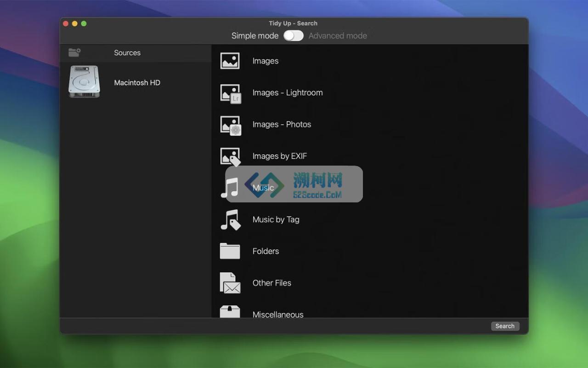This screenshot has height=368, width=588.
Task: Click the green zoom window button
Action: tap(84, 23)
